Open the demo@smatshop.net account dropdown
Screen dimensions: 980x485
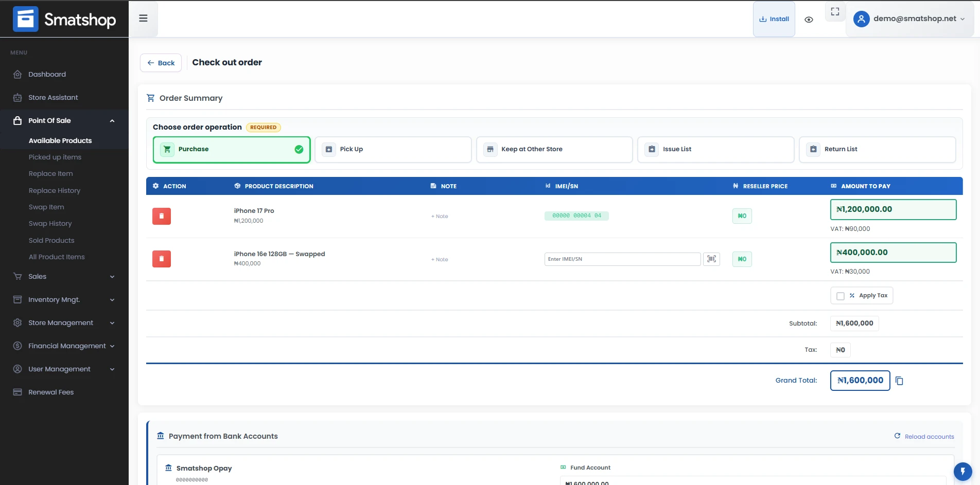909,19
